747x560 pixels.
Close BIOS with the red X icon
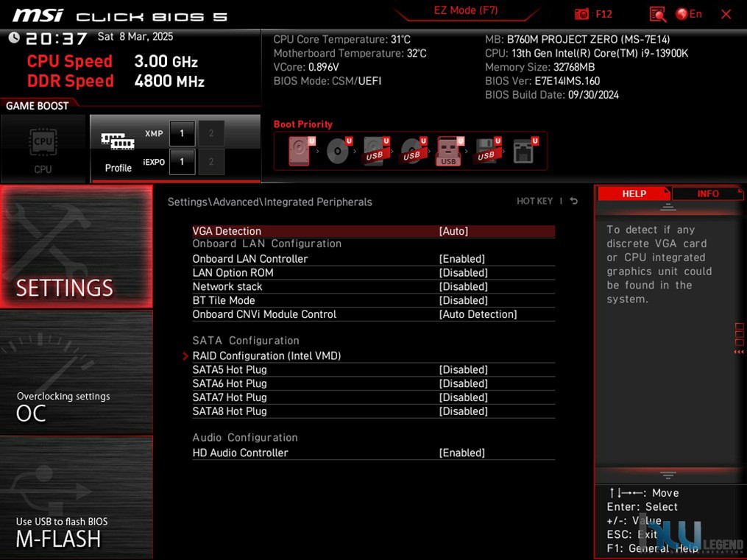[726, 14]
